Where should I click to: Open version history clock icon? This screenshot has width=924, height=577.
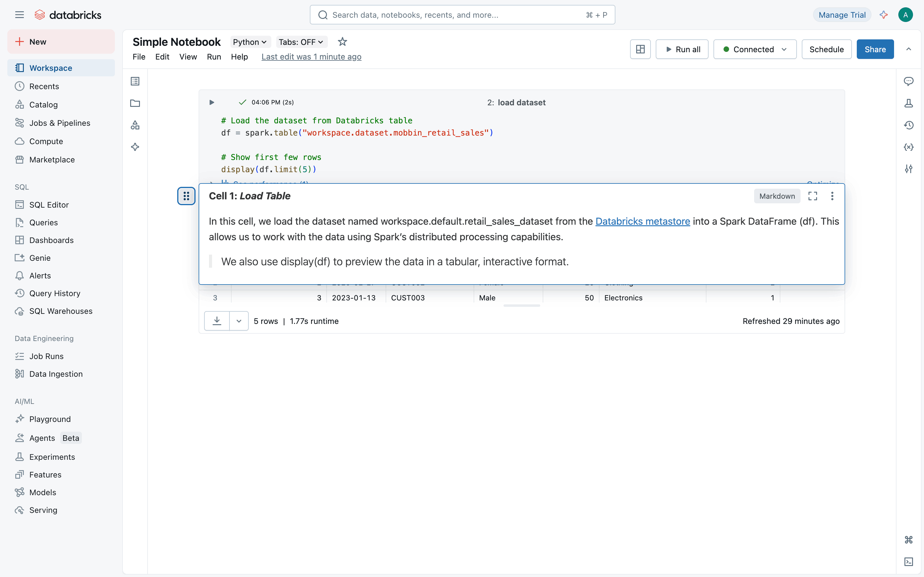click(908, 125)
